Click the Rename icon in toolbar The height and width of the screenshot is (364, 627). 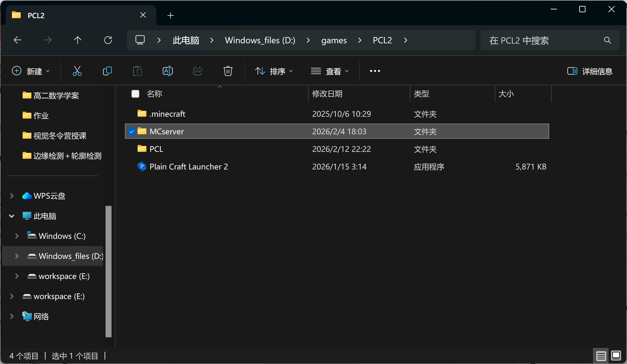(167, 71)
